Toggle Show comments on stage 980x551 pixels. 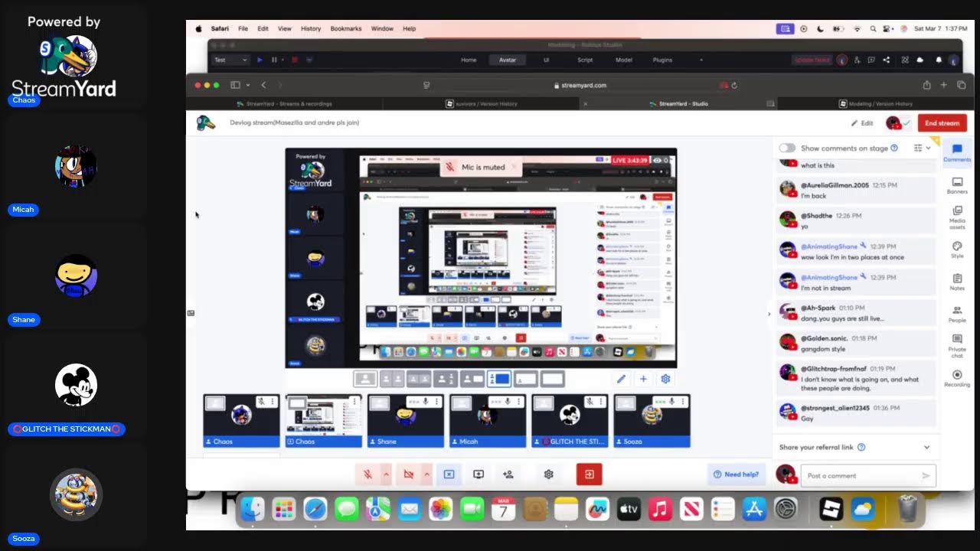tap(787, 148)
